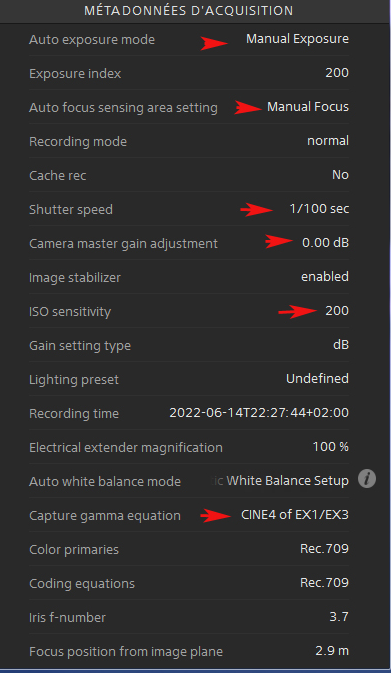The height and width of the screenshot is (673, 391).
Task: Select the Image stabilizer enabled value
Action: [325, 277]
